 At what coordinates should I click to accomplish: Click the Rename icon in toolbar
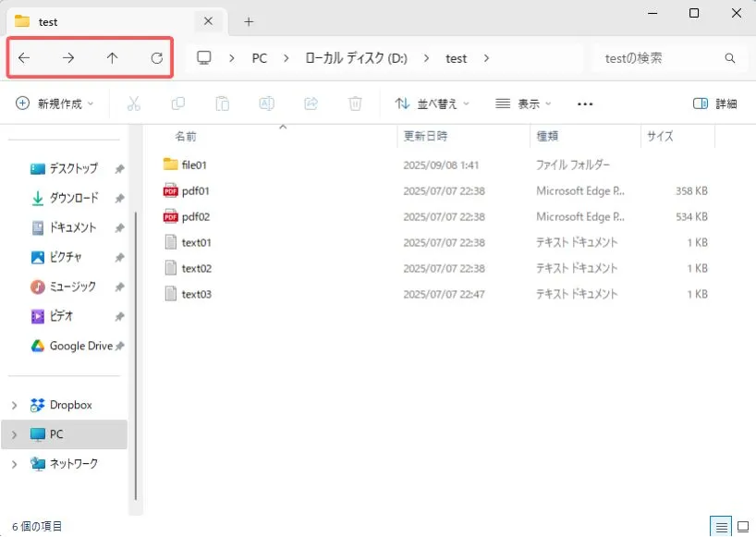pos(266,104)
